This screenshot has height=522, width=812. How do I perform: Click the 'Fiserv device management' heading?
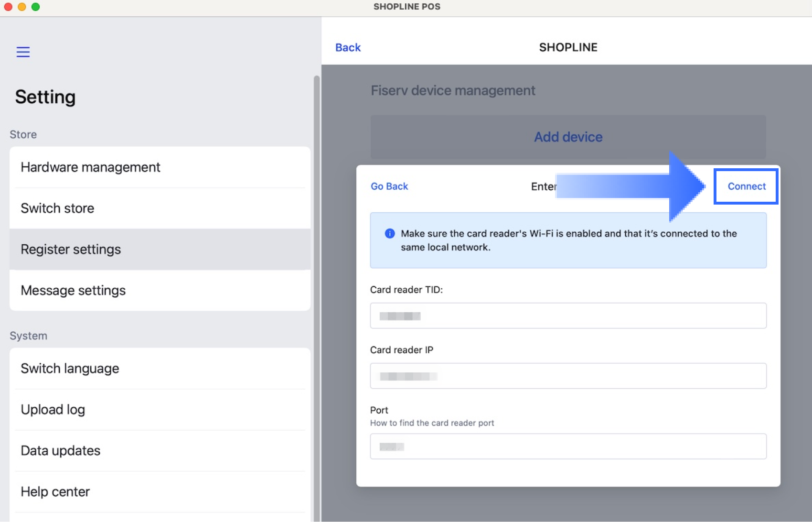(x=453, y=90)
